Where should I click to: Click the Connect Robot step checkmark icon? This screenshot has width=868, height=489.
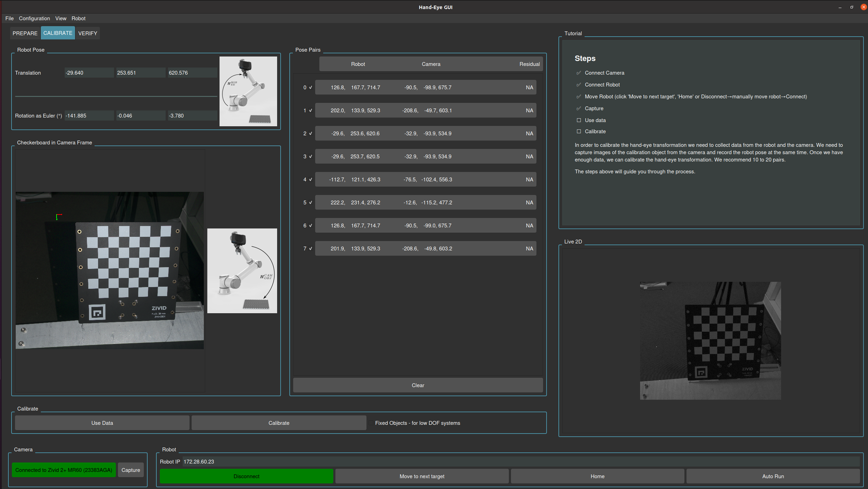579,85
